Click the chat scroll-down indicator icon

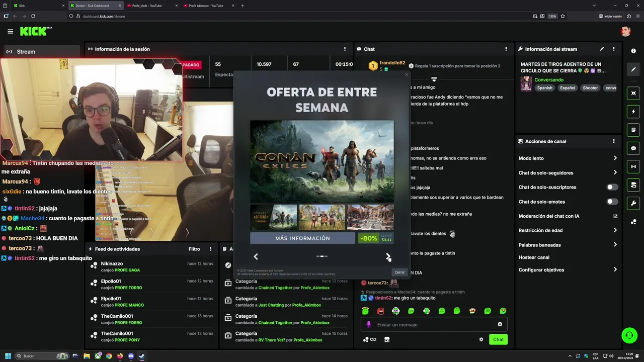click(x=434, y=79)
